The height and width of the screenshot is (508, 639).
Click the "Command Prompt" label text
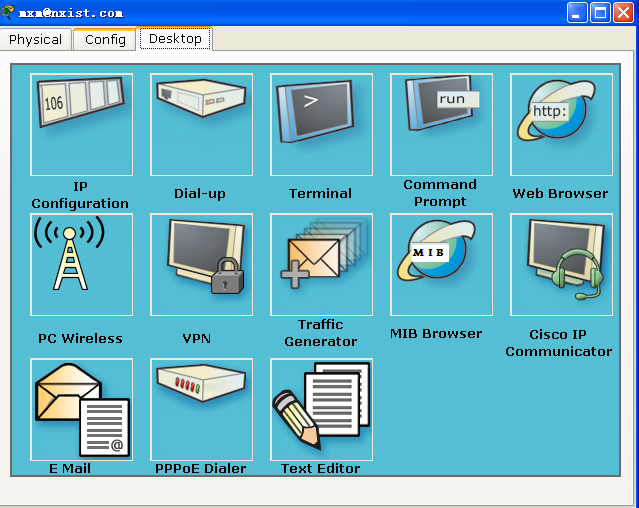pyautogui.click(x=440, y=193)
